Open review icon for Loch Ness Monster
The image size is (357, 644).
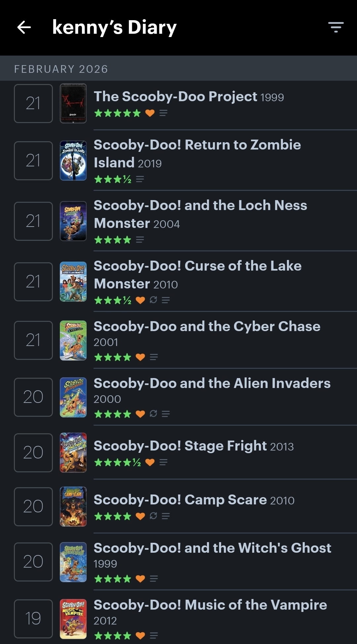coord(140,240)
